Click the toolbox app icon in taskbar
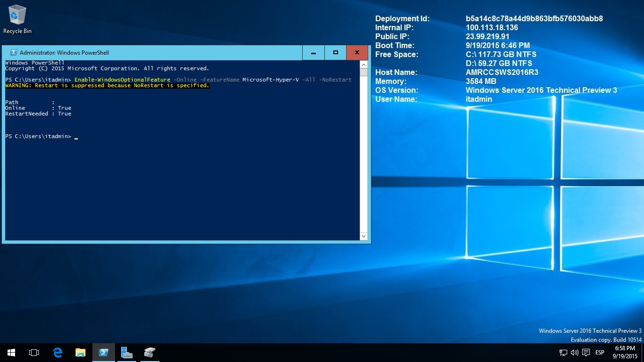This screenshot has width=644, height=362. pos(149,353)
